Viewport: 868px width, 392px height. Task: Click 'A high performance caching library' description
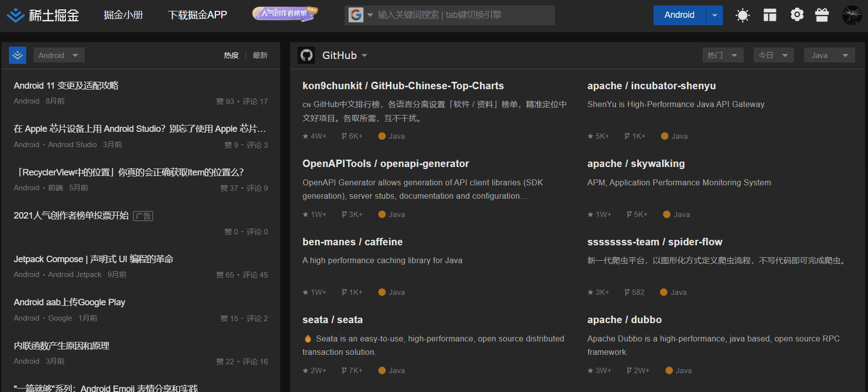(382, 261)
